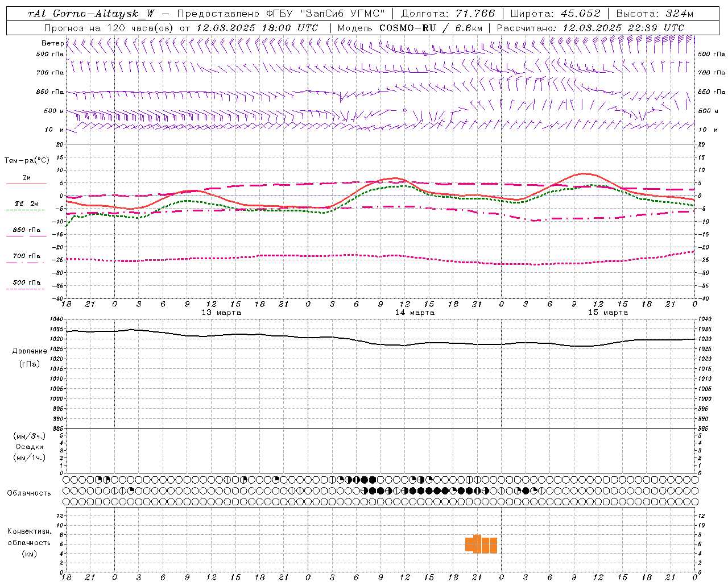728x582 pixels.
Task: Click the Тем-ра(°C) temperature panel label
Action: click(x=27, y=160)
